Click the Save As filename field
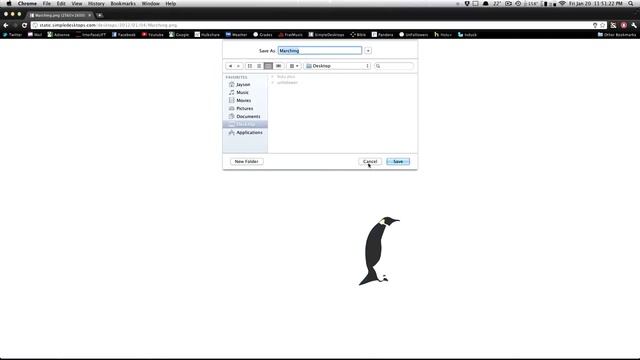Screen dimensions: 640x360 (320, 51)
